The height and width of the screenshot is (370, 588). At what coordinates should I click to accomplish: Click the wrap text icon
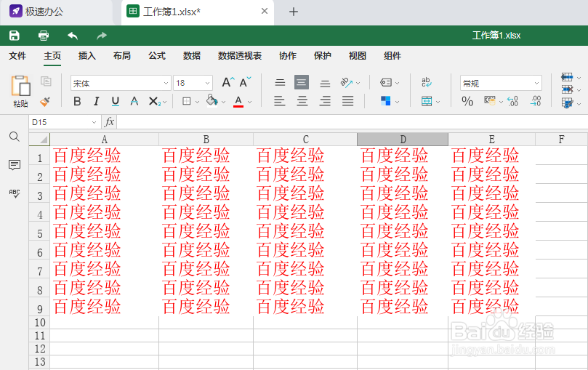pyautogui.click(x=427, y=82)
